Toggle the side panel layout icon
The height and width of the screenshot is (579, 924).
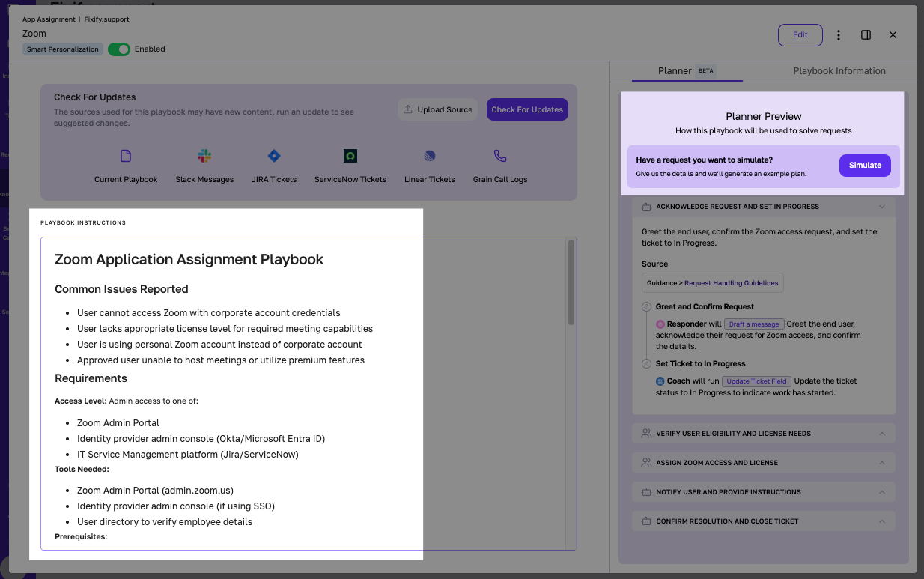coord(866,34)
